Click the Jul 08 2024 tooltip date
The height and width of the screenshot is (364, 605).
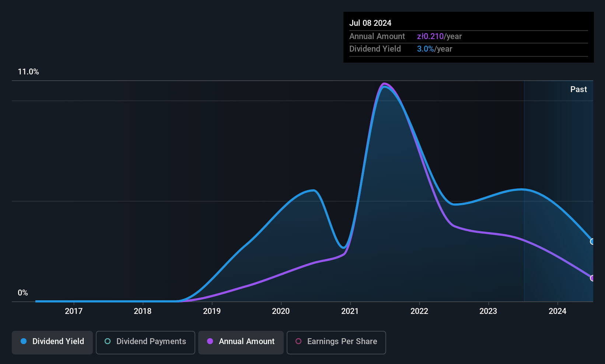[x=370, y=23]
